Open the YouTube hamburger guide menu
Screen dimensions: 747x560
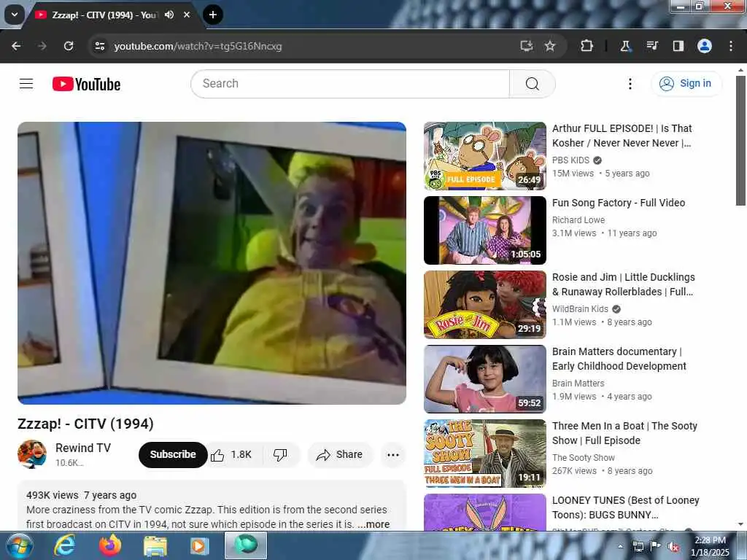tap(26, 84)
